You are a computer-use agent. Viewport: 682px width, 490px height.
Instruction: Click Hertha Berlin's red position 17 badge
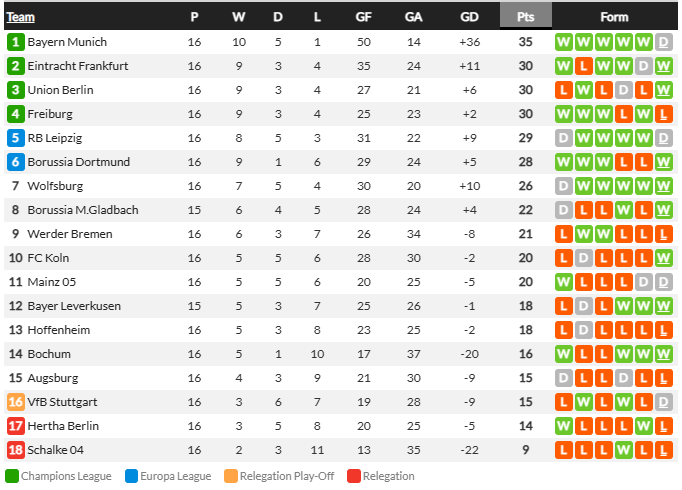click(16, 426)
